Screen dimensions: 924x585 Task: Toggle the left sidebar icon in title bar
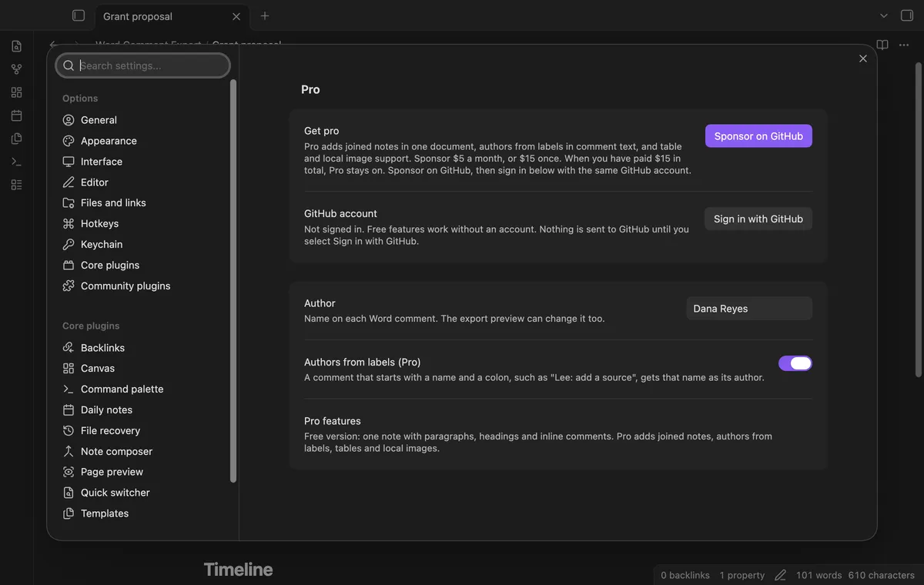(x=78, y=15)
